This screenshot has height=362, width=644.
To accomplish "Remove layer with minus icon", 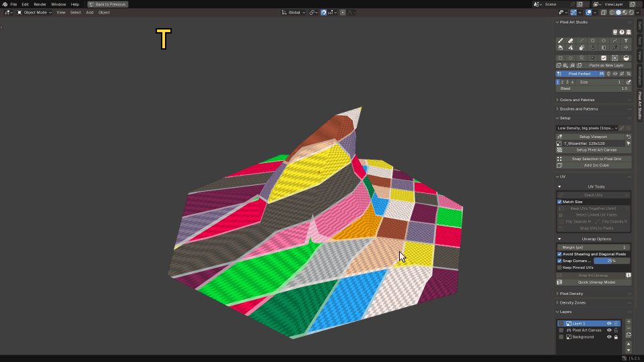I will pyautogui.click(x=629, y=328).
